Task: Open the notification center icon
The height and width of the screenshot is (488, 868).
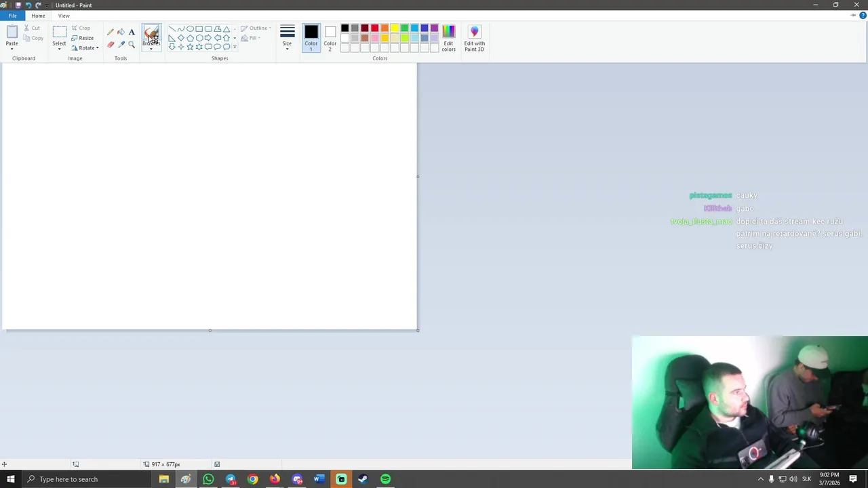Action: tap(853, 479)
